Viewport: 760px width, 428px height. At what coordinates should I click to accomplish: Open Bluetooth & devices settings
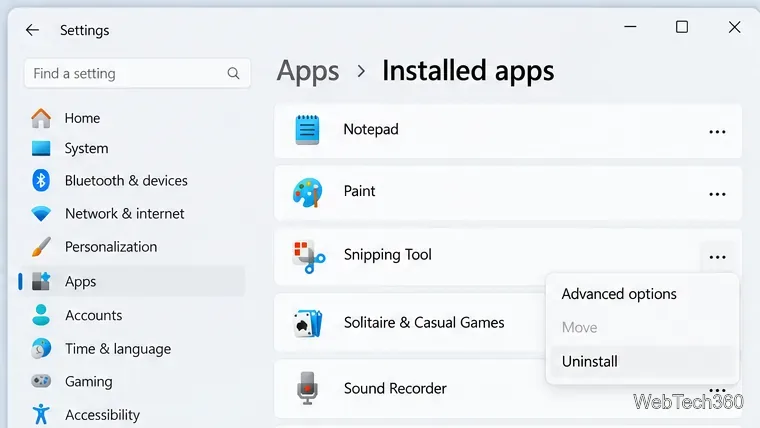click(126, 180)
